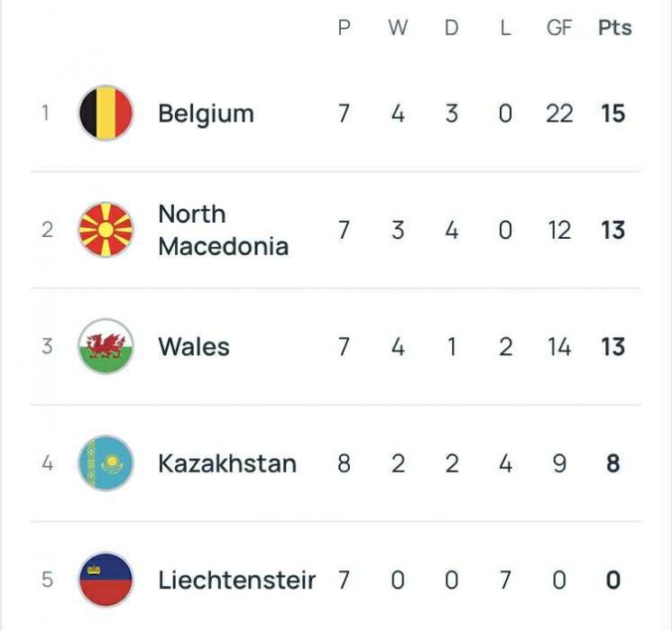Click the W (wins) column header
Viewport: 672px width, 631px height.
[x=398, y=28]
